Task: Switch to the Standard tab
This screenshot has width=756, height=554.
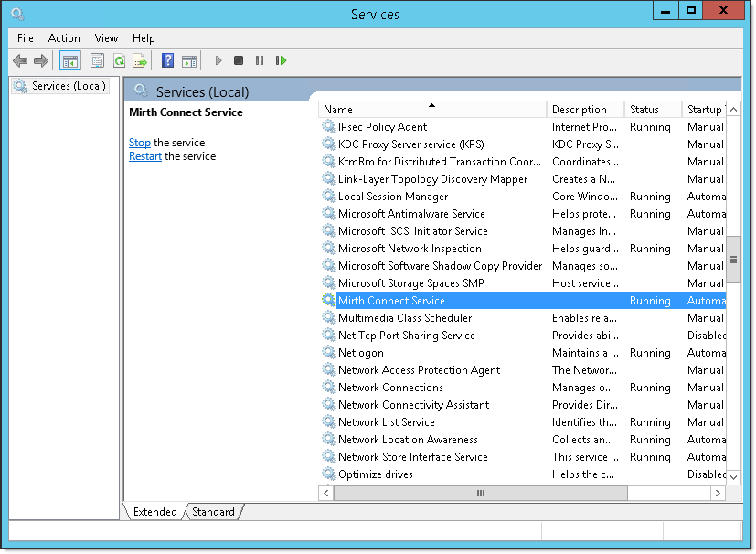Action: (x=213, y=512)
